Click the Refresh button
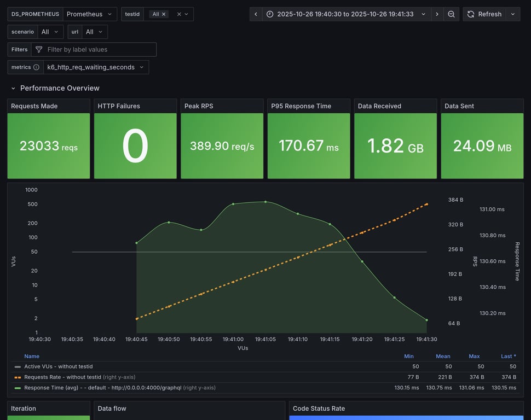The height and width of the screenshot is (420, 531). (484, 14)
